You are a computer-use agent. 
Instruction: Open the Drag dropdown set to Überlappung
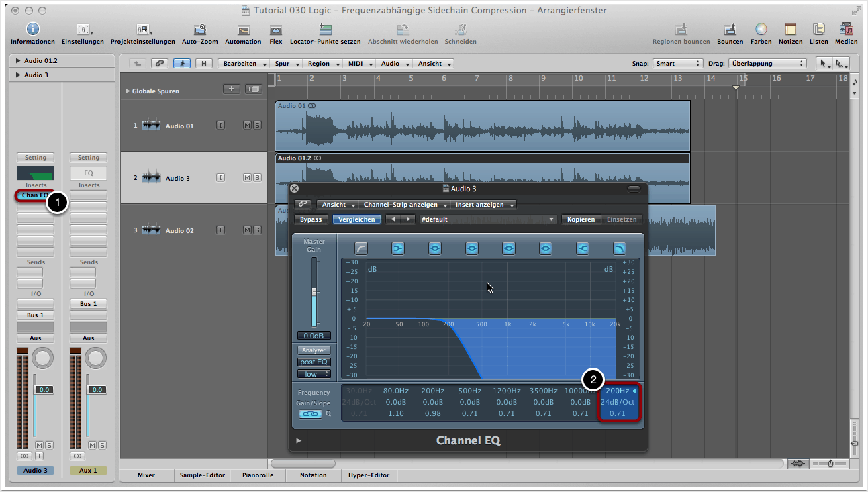point(767,64)
